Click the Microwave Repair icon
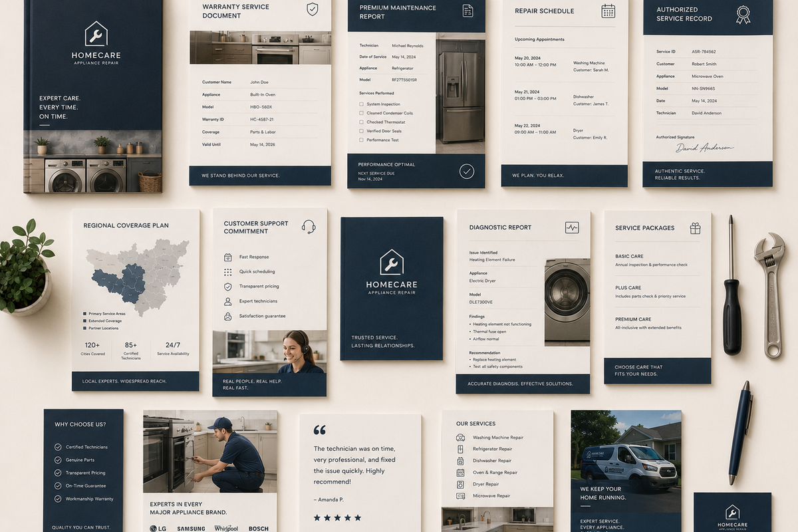Viewport: 798px width, 532px height. coord(460,496)
